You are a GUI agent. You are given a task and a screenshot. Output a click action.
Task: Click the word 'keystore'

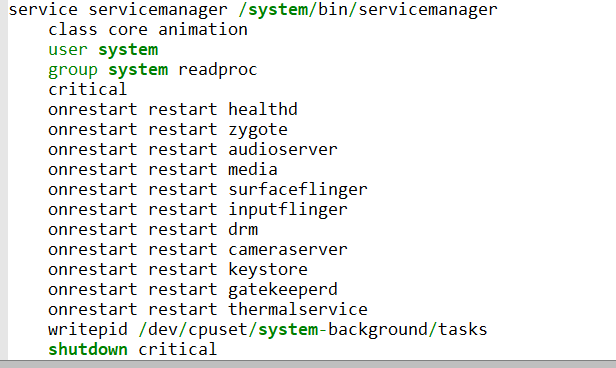[x=268, y=270]
